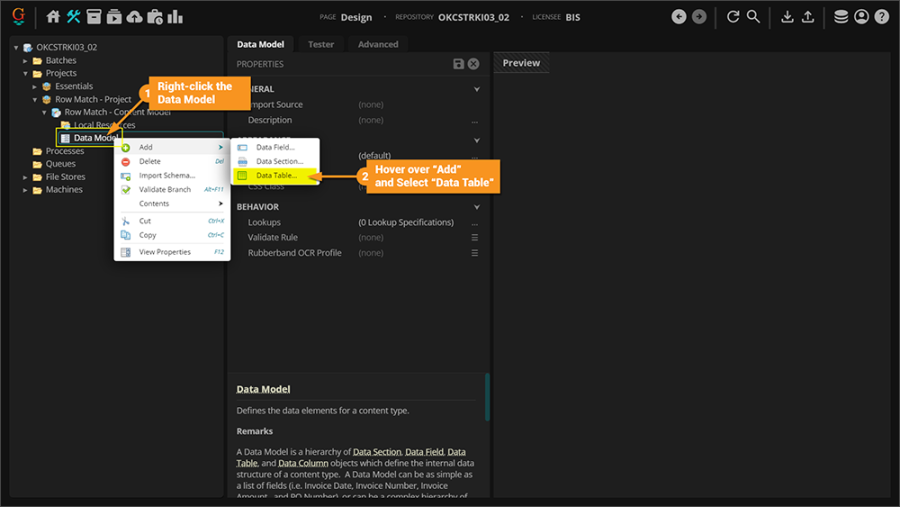The width and height of the screenshot is (900, 507).
Task: Open the Lookups ellipsis editor
Action: [x=475, y=223]
